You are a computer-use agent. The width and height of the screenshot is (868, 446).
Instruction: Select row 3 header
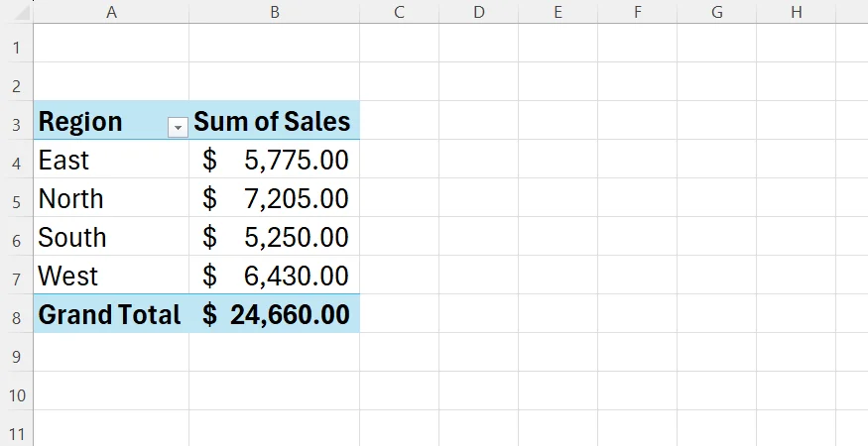pos(17,120)
